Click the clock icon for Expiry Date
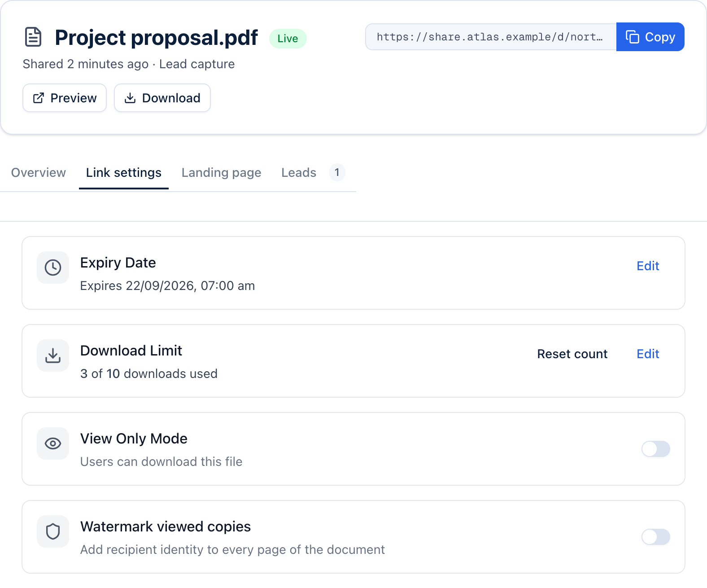Image resolution: width=707 pixels, height=588 pixels. point(53,268)
